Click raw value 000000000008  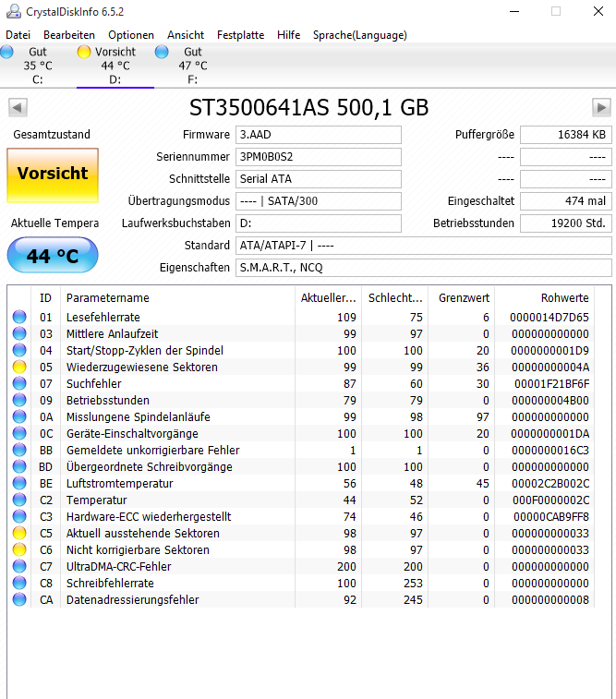(x=550, y=599)
